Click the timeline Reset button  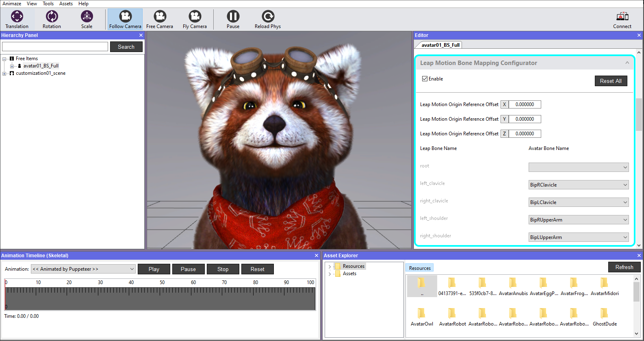coord(257,269)
